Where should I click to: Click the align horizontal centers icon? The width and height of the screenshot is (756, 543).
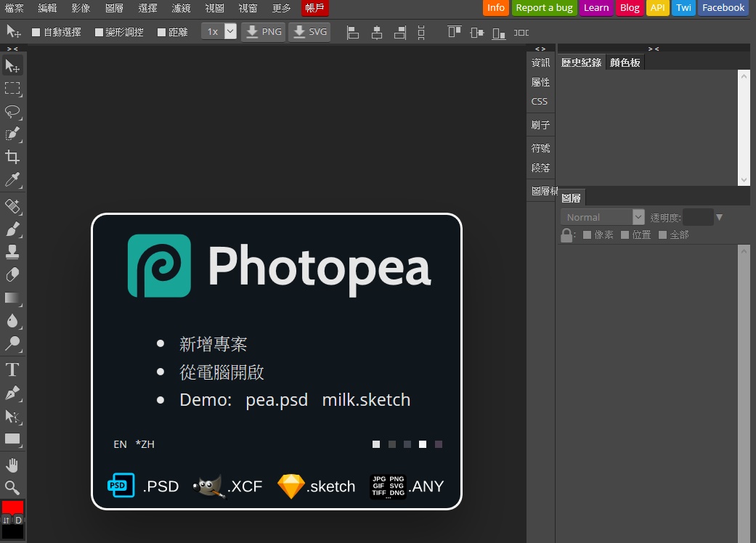[x=377, y=32]
